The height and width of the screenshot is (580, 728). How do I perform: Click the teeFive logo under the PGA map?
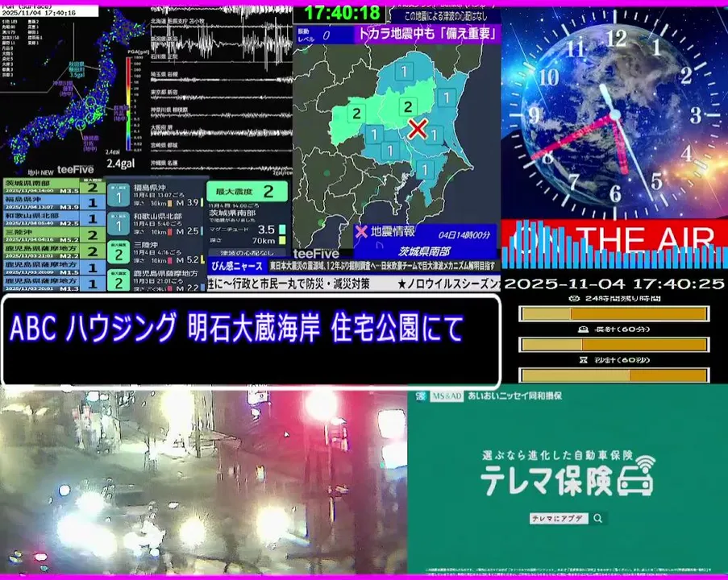(75, 169)
